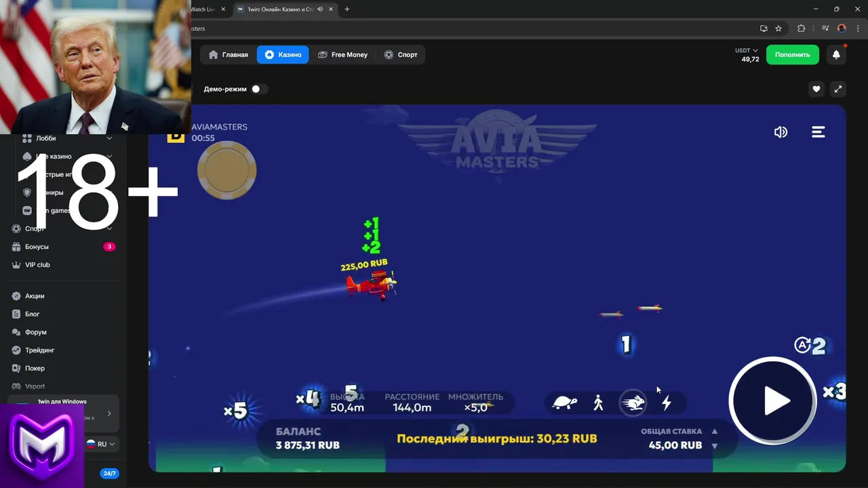Click the Трейдинг chart icon
The image size is (868, 488).
click(x=17, y=350)
